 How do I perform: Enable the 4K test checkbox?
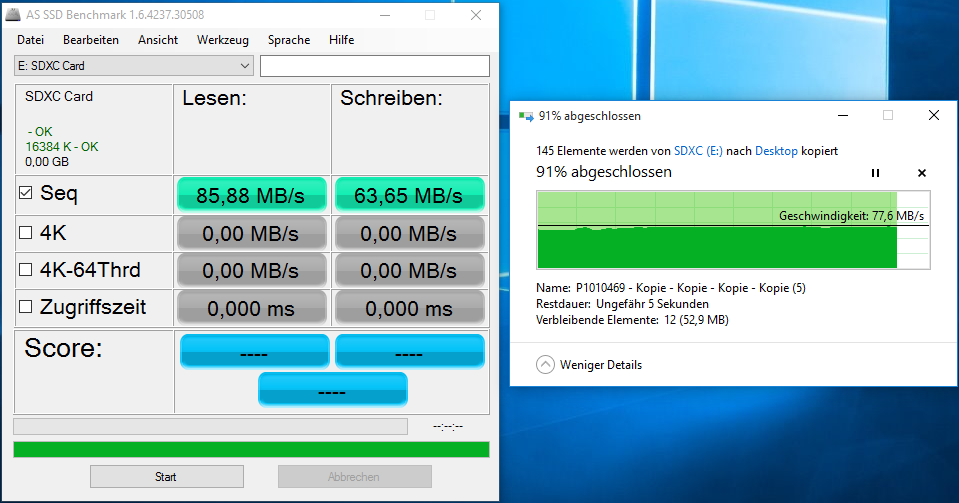click(26, 233)
